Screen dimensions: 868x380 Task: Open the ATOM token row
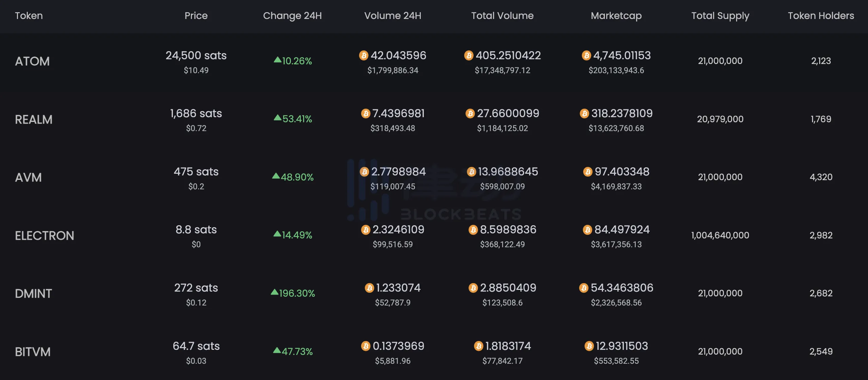[x=32, y=61]
